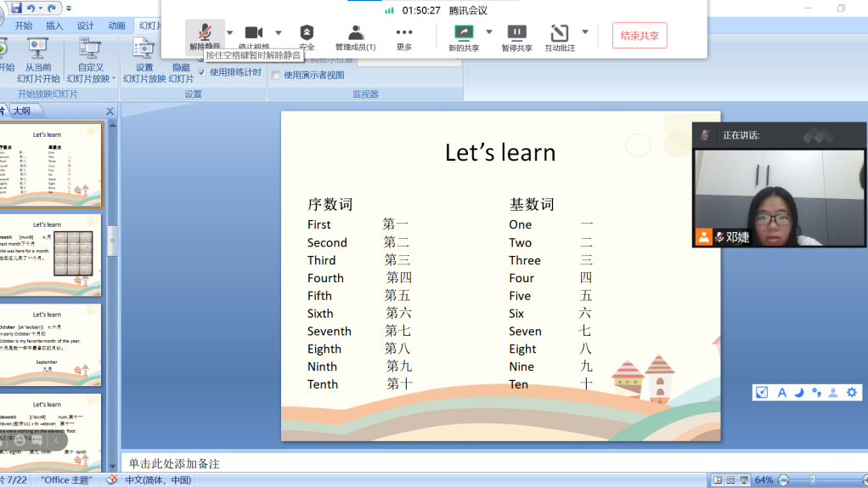The image size is (868, 488).
Task: Click the settings gear on floating toolbar
Action: point(852,392)
